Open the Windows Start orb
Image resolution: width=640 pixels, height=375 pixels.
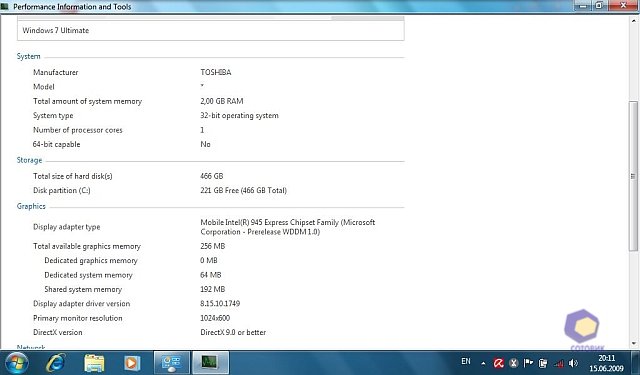coord(16,363)
